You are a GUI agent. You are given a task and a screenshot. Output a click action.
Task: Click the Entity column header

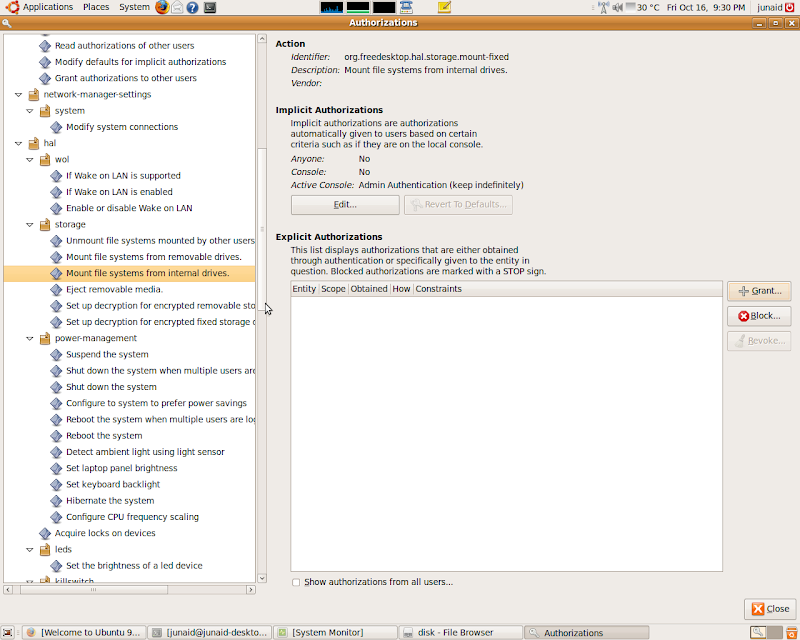click(x=304, y=289)
